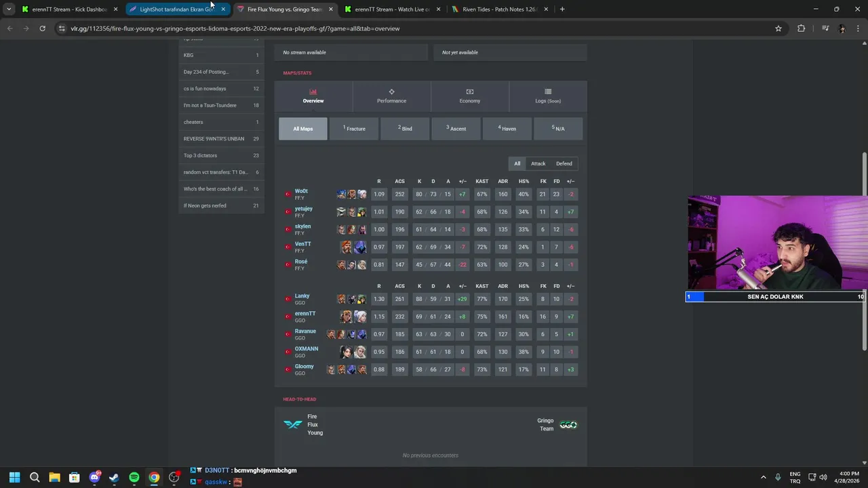
Task: Open OXMANN player profile
Action: [307, 349]
